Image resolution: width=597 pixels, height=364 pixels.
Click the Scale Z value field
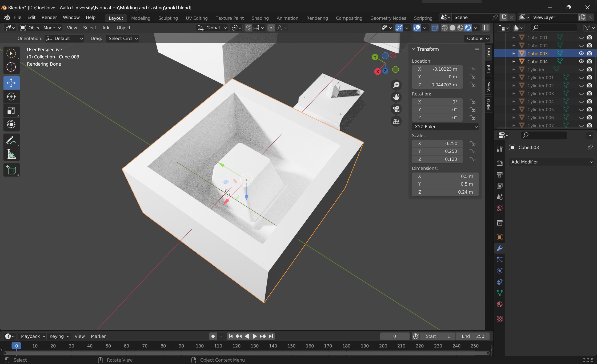(x=437, y=159)
